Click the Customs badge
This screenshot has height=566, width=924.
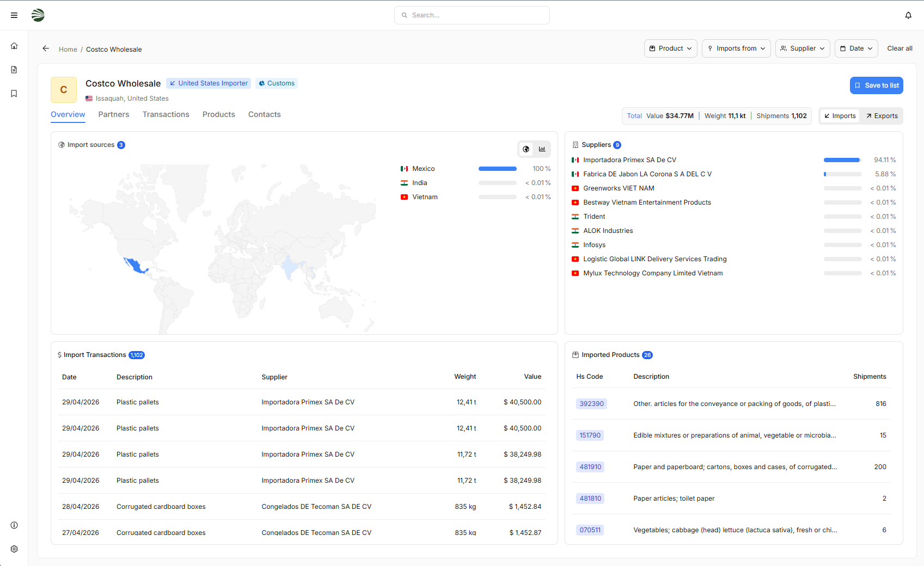pos(277,83)
